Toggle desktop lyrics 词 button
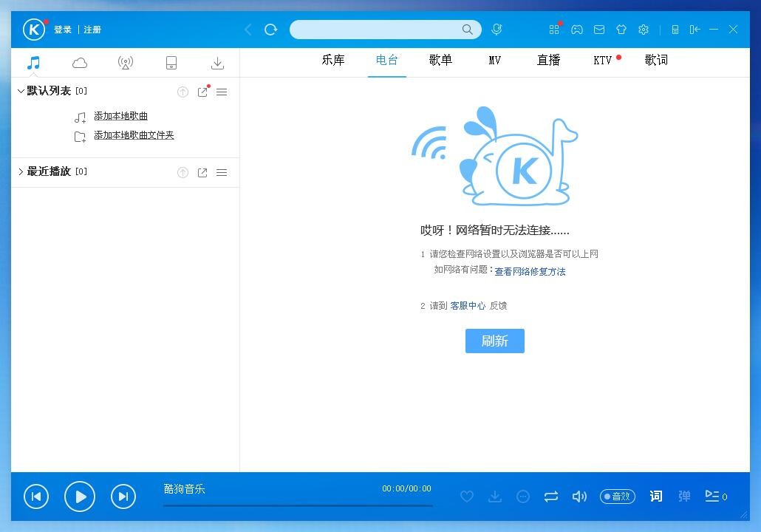 tap(655, 496)
